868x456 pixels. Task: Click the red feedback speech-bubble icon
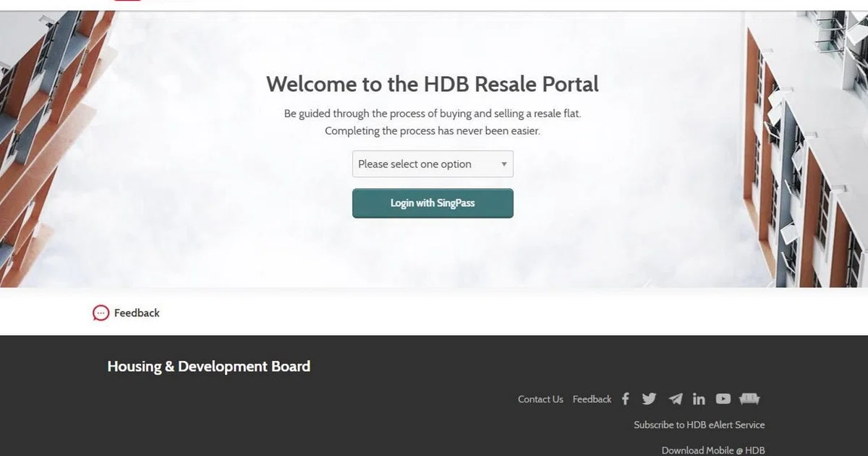pos(101,313)
